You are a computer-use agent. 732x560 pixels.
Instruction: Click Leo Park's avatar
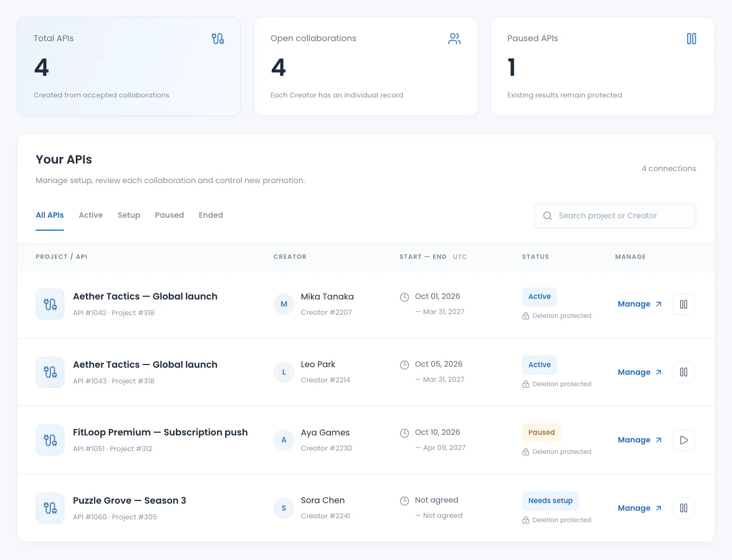coord(284,372)
